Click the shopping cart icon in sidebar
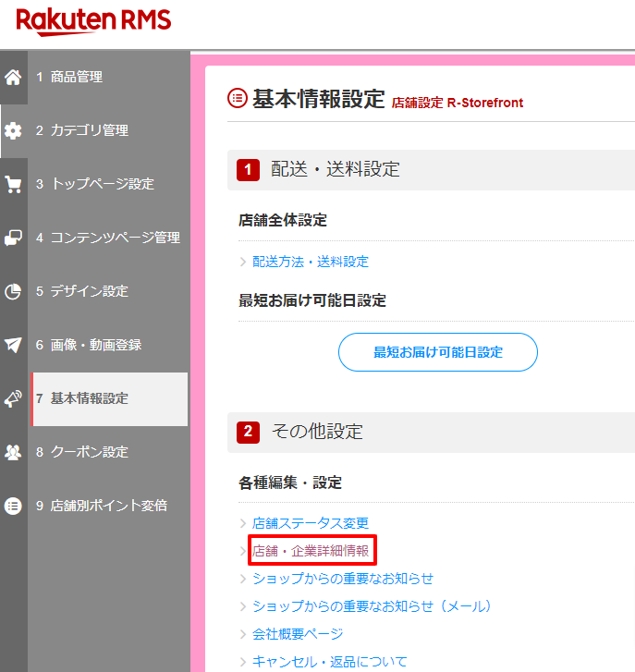 tap(13, 184)
